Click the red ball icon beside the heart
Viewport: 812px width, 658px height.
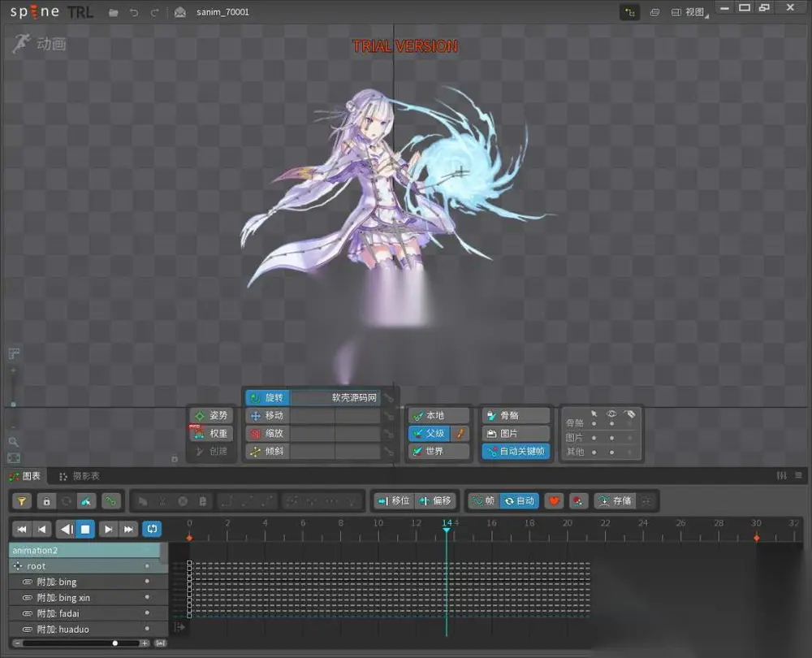578,501
